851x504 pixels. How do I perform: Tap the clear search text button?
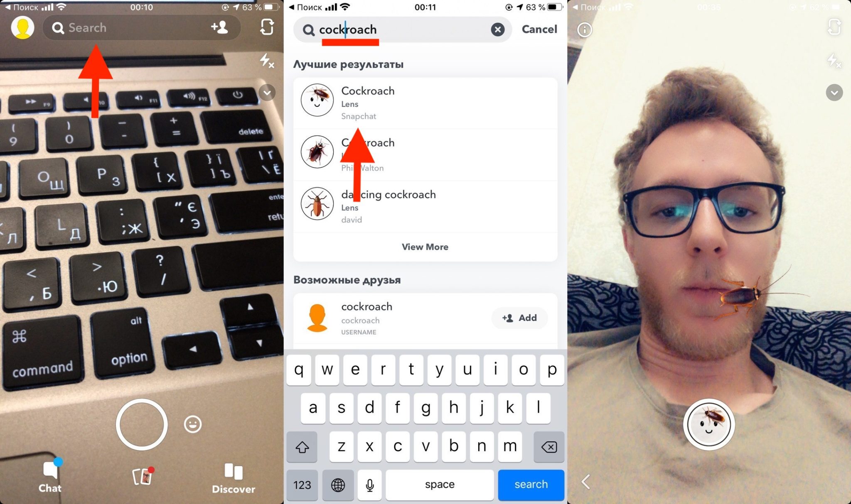497,29
